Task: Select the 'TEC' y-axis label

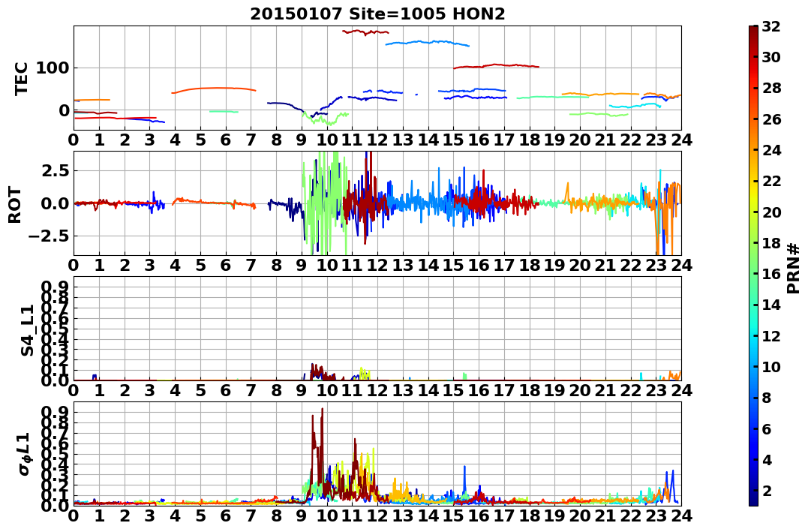Action: [x=20, y=78]
